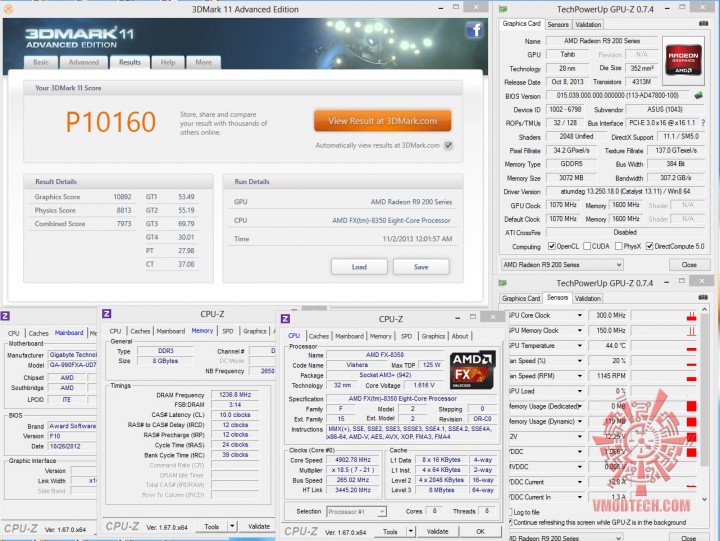Click the BIOS save chip icon in GPU-Z
The image size is (720, 541).
698,96
